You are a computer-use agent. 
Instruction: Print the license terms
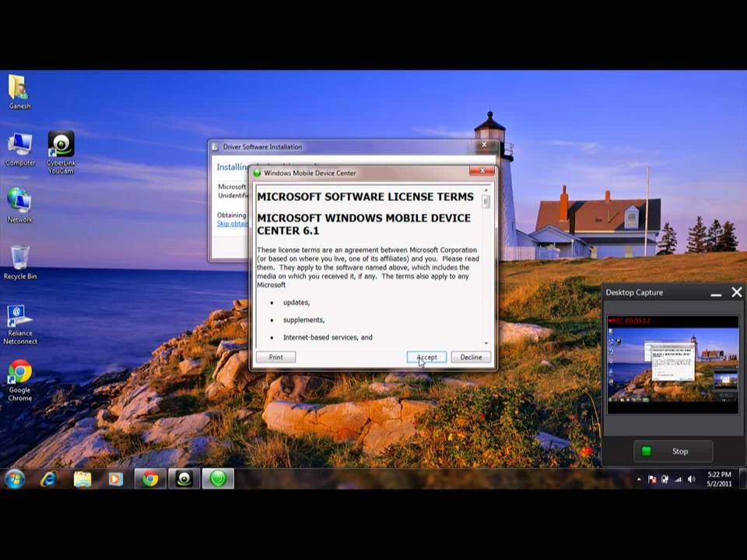(x=275, y=357)
